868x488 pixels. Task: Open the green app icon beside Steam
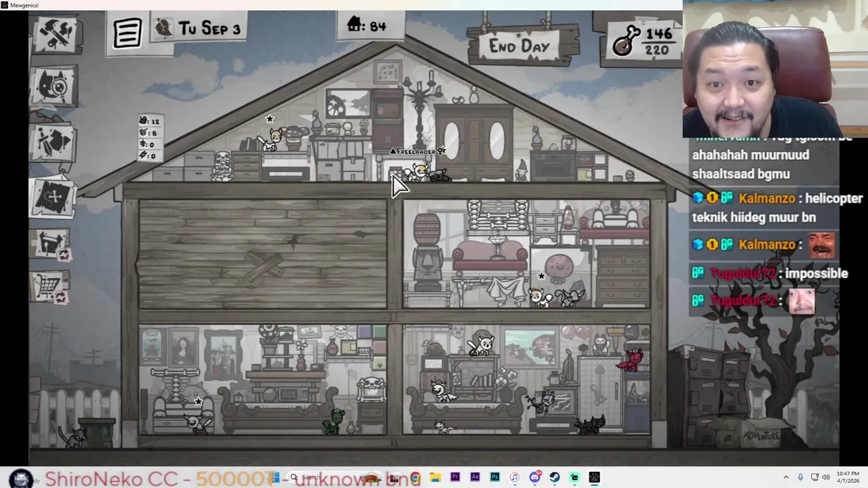pos(574,477)
